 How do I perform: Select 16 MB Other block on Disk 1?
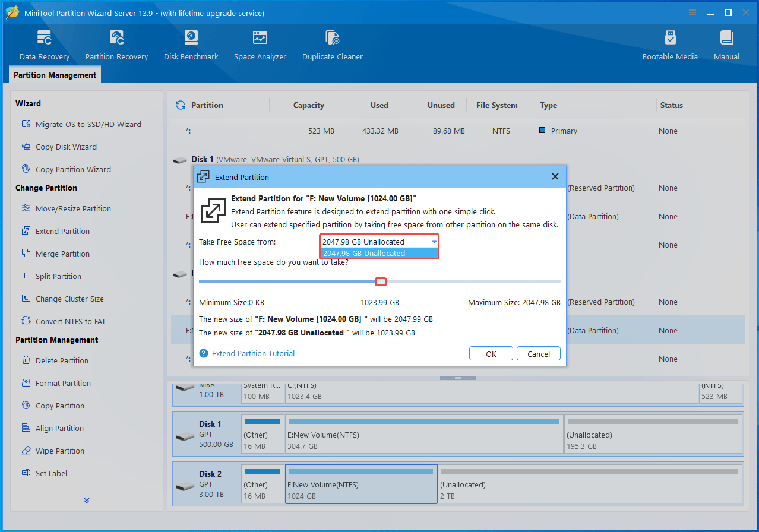(263, 435)
